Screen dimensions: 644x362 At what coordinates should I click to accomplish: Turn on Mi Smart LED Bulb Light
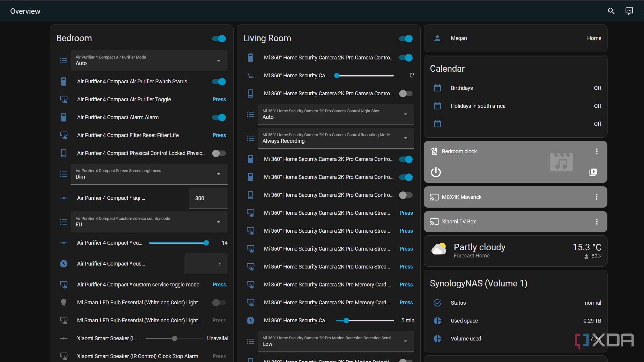coord(219,303)
